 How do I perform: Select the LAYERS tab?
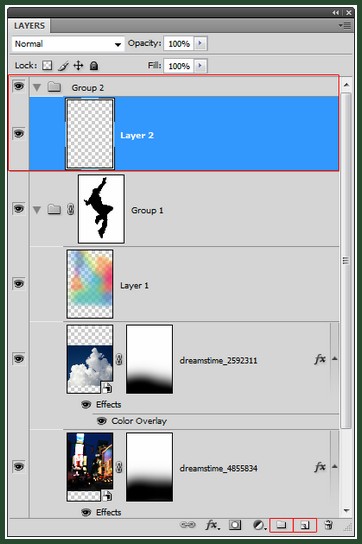point(30,26)
